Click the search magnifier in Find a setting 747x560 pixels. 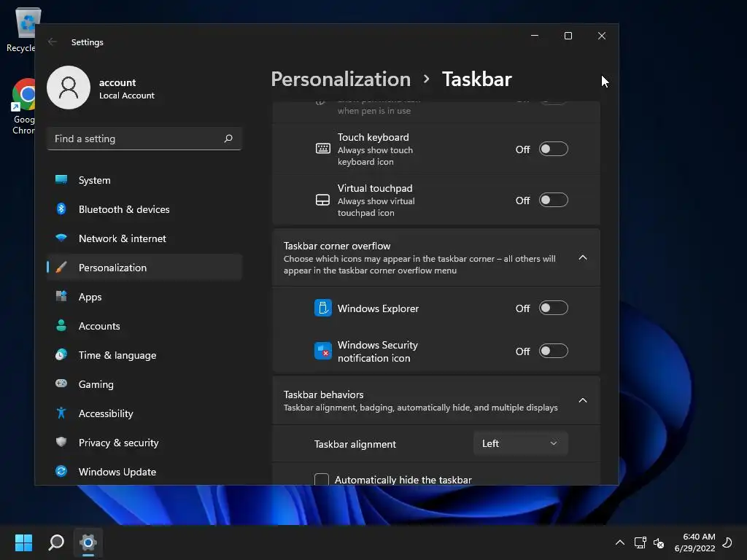click(228, 139)
